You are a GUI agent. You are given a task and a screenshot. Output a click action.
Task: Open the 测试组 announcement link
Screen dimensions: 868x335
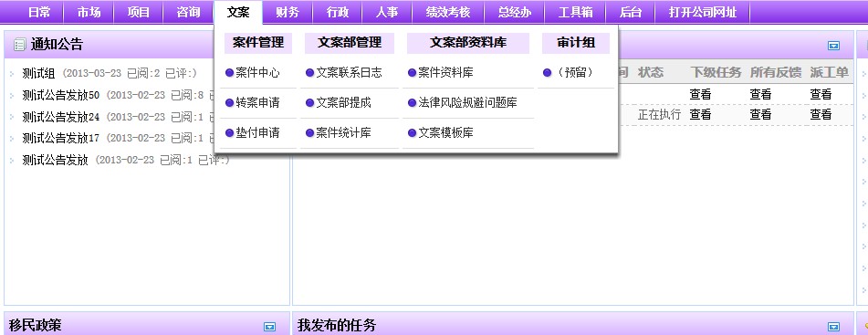tap(38, 73)
